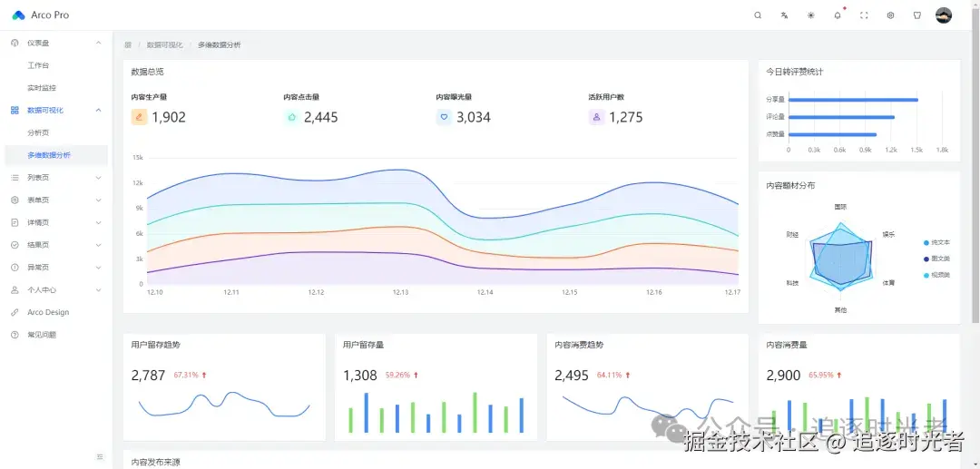Click the 3,034 content exposure value
The image size is (980, 469).
[474, 117]
